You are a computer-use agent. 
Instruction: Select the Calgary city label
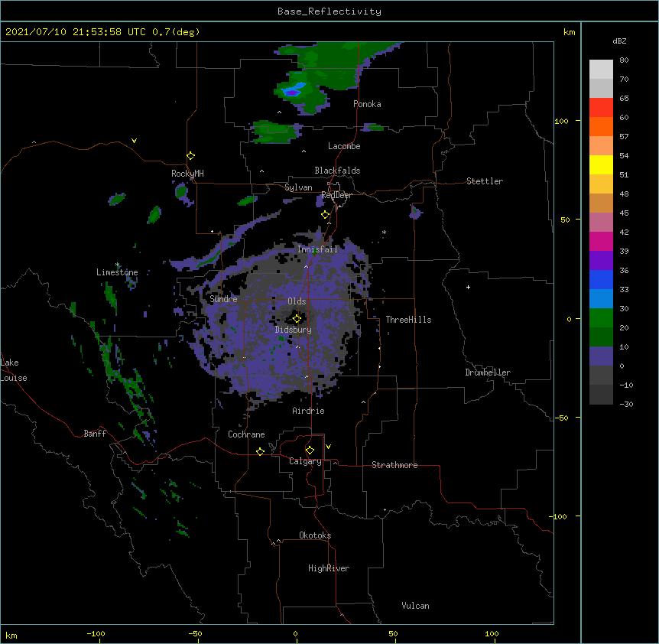[305, 461]
